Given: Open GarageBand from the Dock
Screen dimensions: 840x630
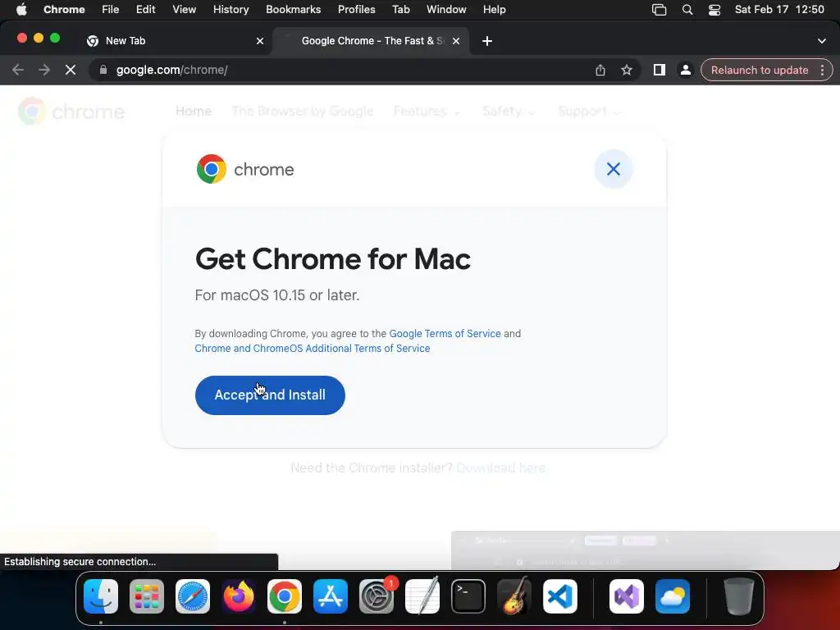Looking at the screenshot, I should pos(514,596).
